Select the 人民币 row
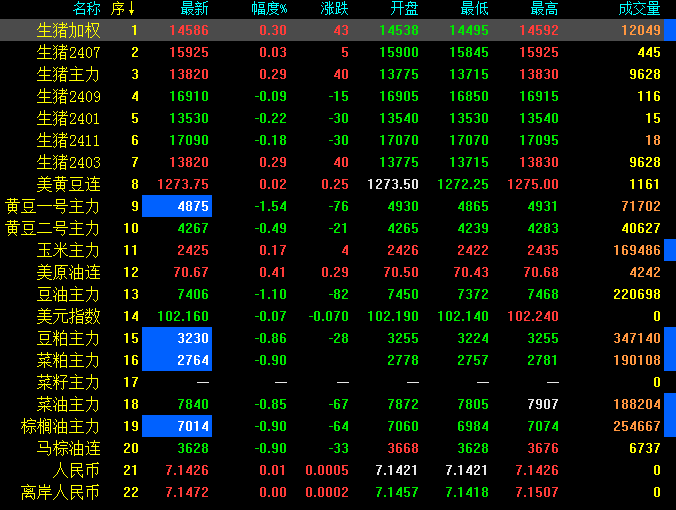Image resolution: width=676 pixels, height=510 pixels. (338, 470)
